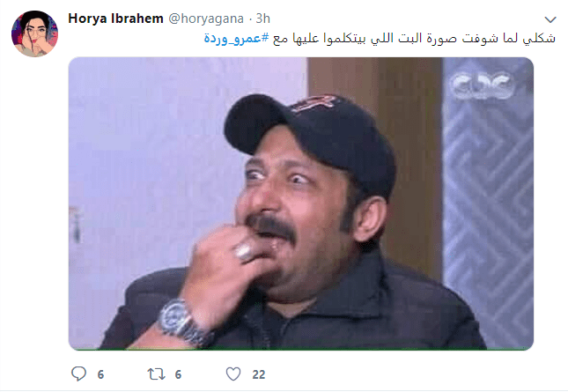Viewport: 568px width, 392px height.
Task: Open the @horyagana handle link
Action: click(206, 18)
